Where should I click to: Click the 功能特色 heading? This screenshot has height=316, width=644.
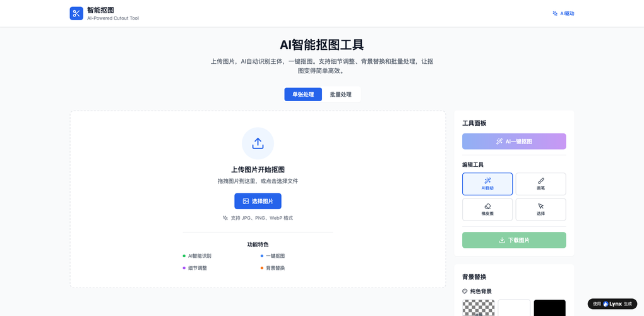click(258, 245)
